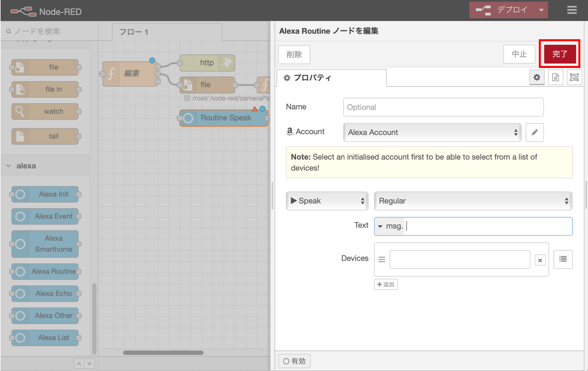This screenshot has width=588, height=371.
Task: Remove device entry with x icon
Action: (540, 260)
